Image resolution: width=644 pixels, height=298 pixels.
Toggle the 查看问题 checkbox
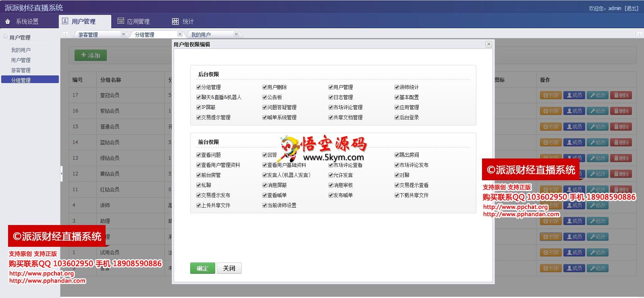198,155
